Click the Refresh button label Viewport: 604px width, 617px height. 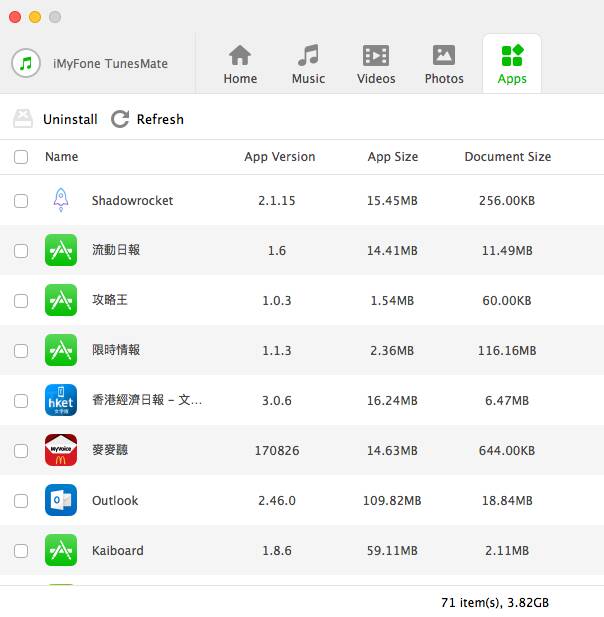(x=160, y=119)
